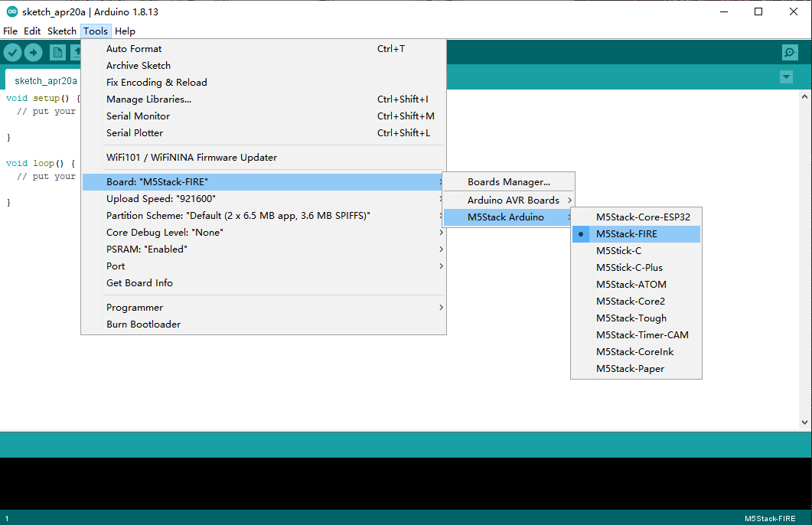Image resolution: width=812 pixels, height=525 pixels.
Task: Expand the Core Debug Level submenu
Action: [x=263, y=233]
